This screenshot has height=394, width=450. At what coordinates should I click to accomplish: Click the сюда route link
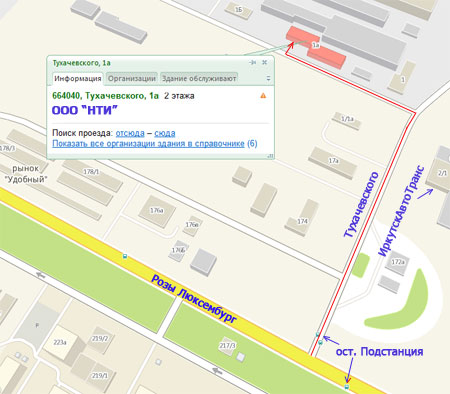(x=165, y=133)
